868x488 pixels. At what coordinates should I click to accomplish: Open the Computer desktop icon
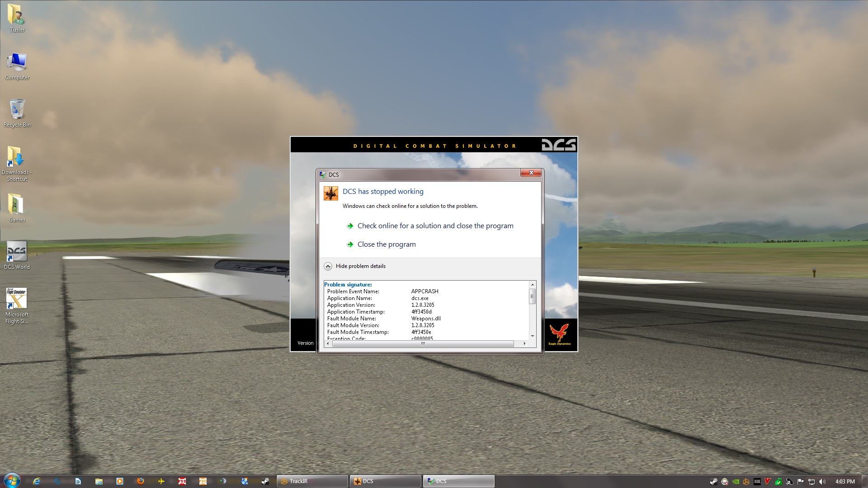tap(17, 66)
